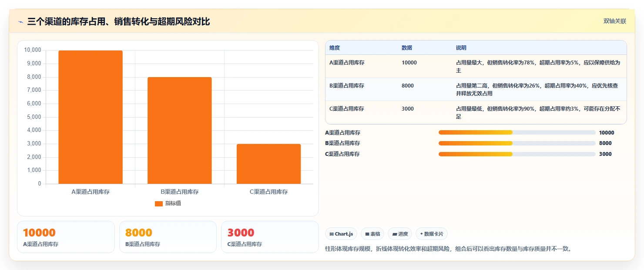Click the A渠道占用库存 progress row label

click(342, 133)
